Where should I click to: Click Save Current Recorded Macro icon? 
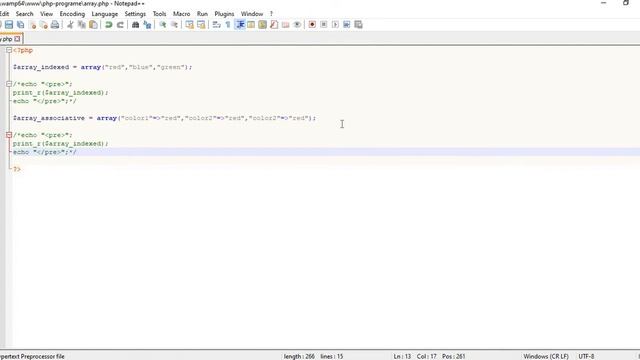point(358,25)
